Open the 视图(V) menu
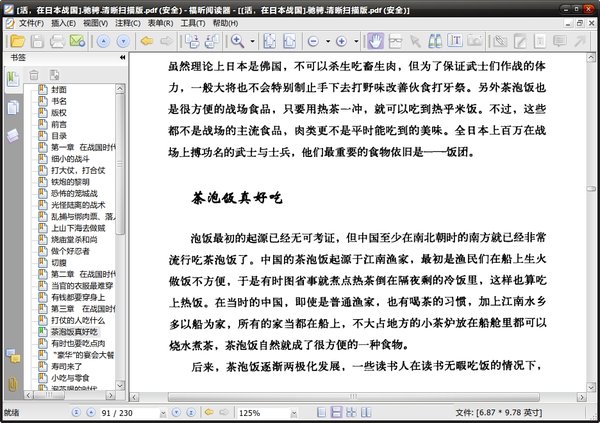The image size is (600, 423). 96,21
